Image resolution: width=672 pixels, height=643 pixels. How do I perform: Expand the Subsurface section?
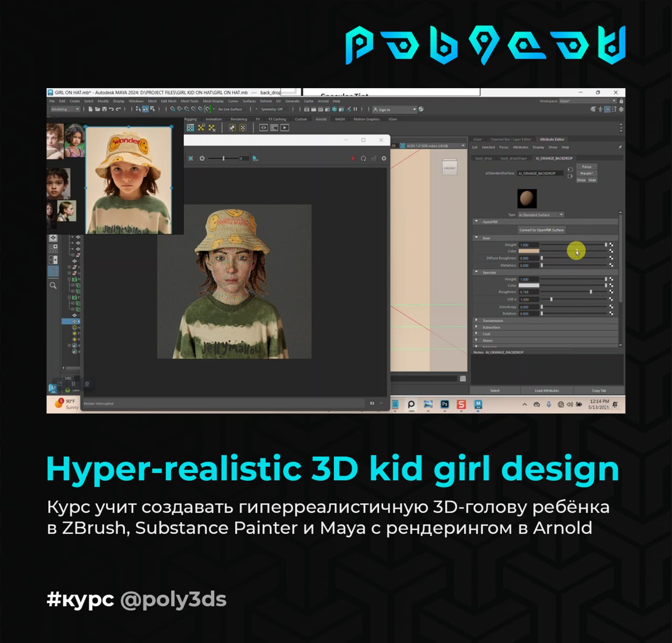coord(477,327)
